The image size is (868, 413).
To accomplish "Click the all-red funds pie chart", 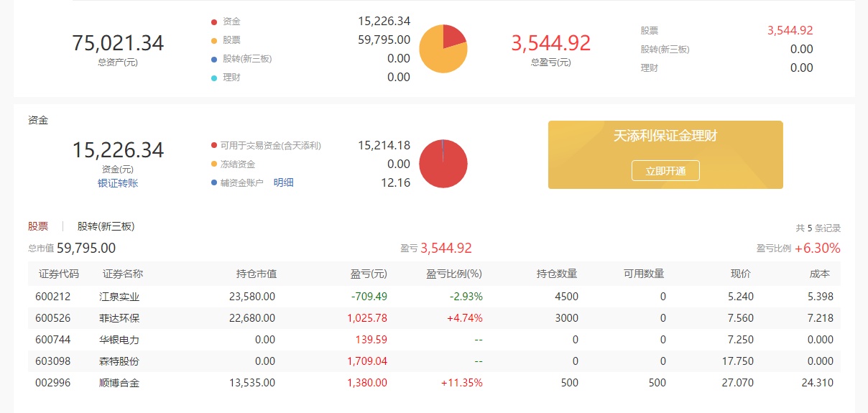I will tap(443, 164).
